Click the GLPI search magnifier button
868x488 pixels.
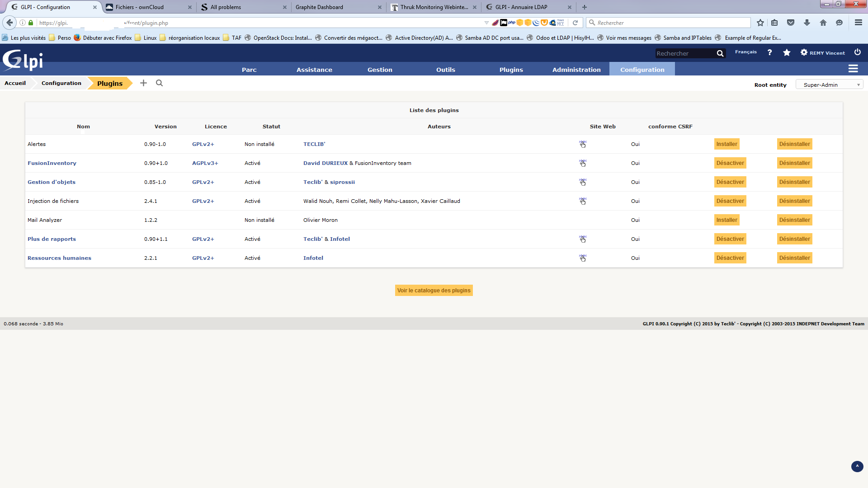720,53
